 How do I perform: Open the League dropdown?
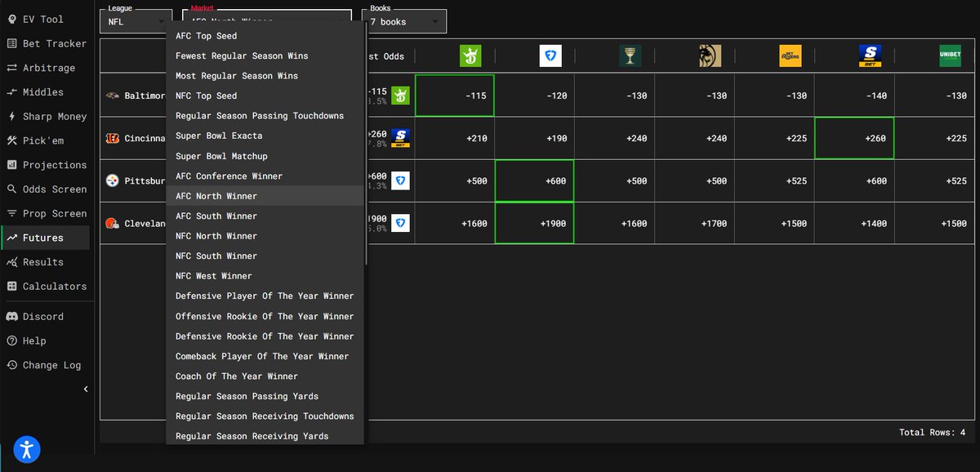(x=136, y=21)
